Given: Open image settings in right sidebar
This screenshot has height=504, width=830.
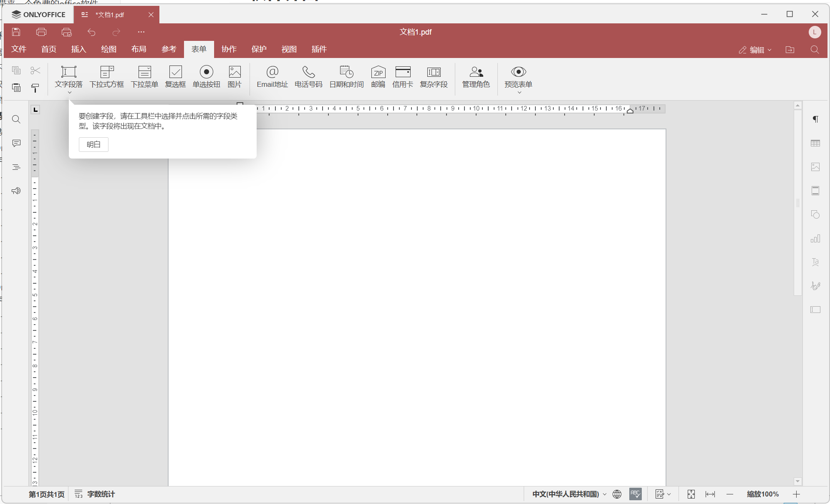Looking at the screenshot, I should 816,167.
